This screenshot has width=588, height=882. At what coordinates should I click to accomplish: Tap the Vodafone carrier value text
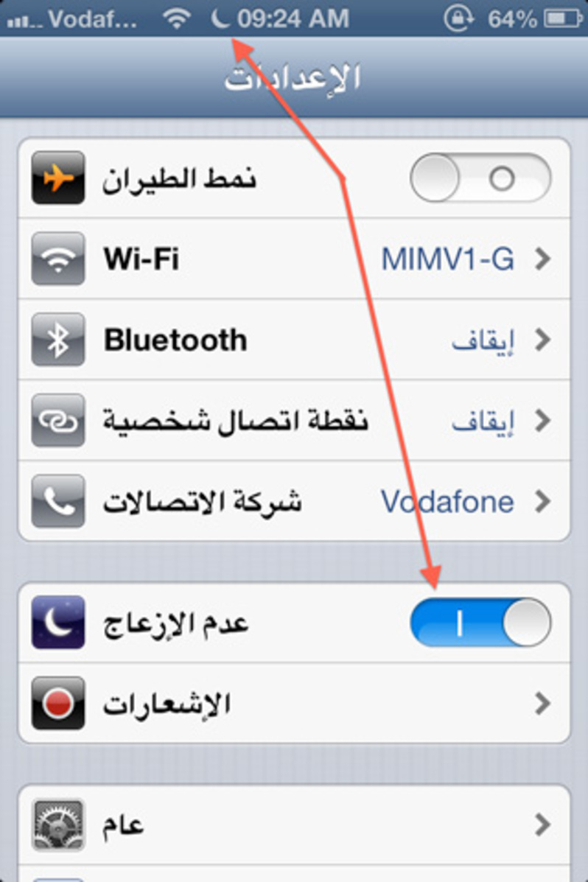point(447,501)
